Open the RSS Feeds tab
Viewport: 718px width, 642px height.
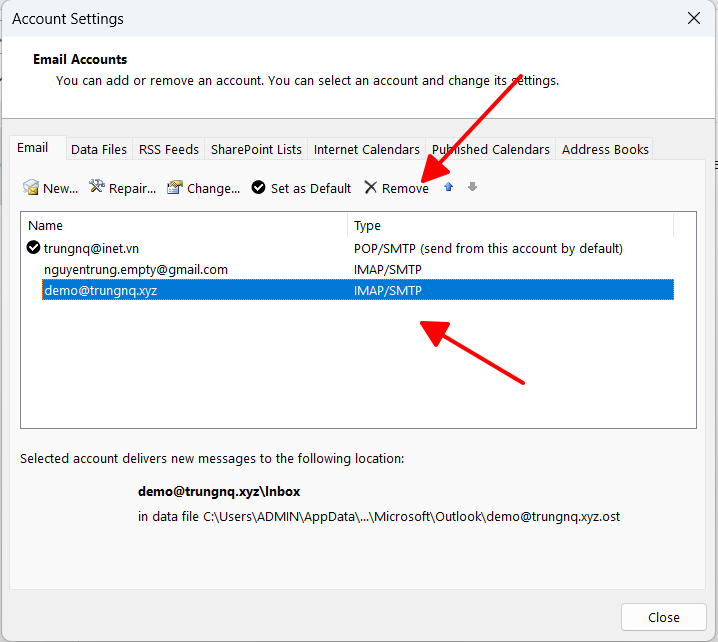[169, 149]
